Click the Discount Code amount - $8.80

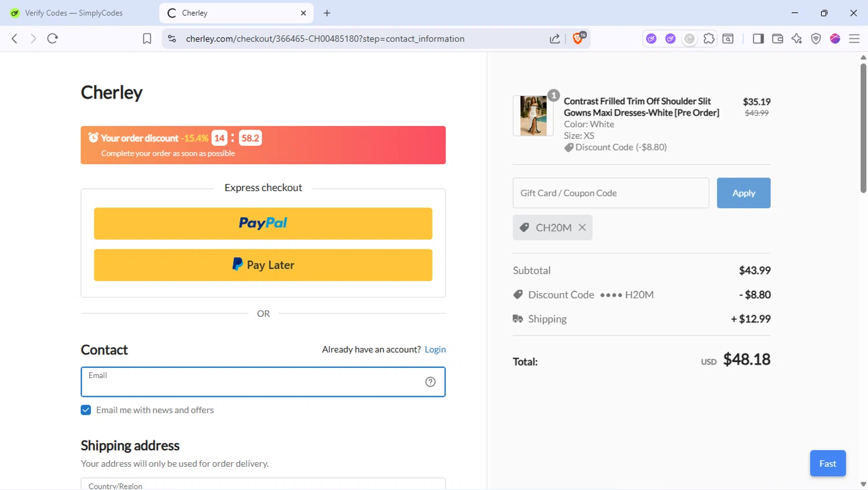(x=755, y=294)
